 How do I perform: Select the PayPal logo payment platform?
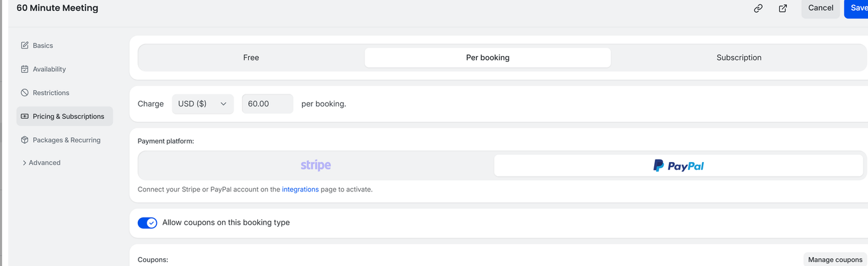tap(678, 165)
